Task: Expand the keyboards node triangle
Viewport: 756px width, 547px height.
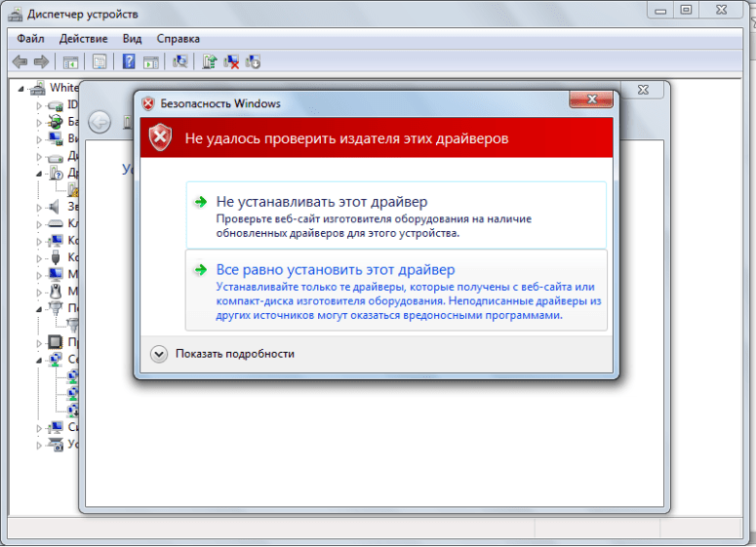Action: [x=39, y=224]
